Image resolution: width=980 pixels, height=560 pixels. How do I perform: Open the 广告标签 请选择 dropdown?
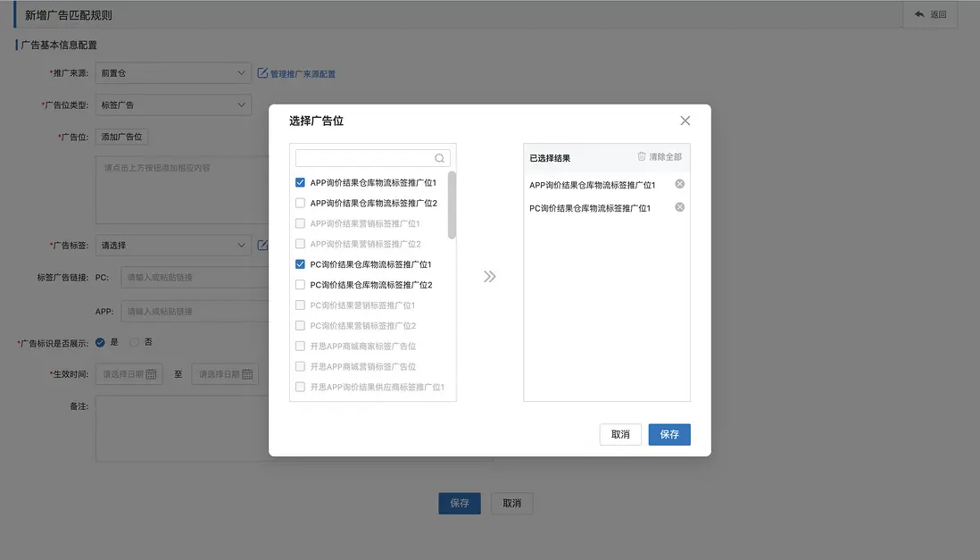pos(173,246)
